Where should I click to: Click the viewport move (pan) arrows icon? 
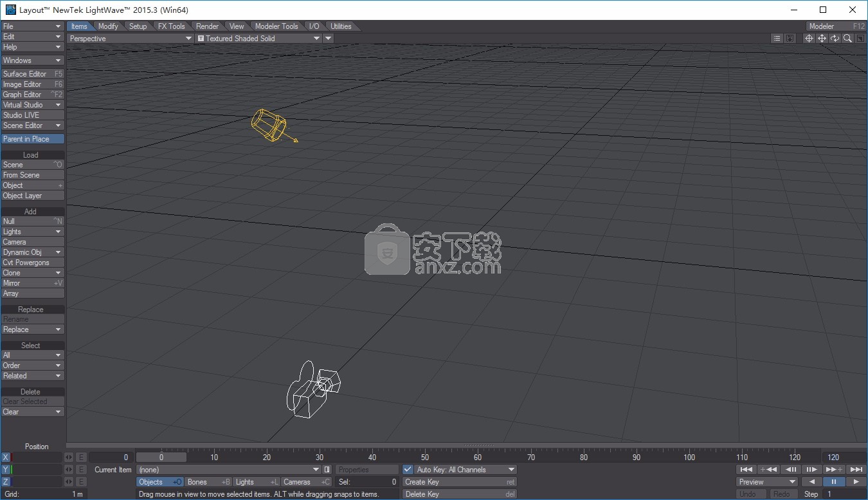coord(822,39)
